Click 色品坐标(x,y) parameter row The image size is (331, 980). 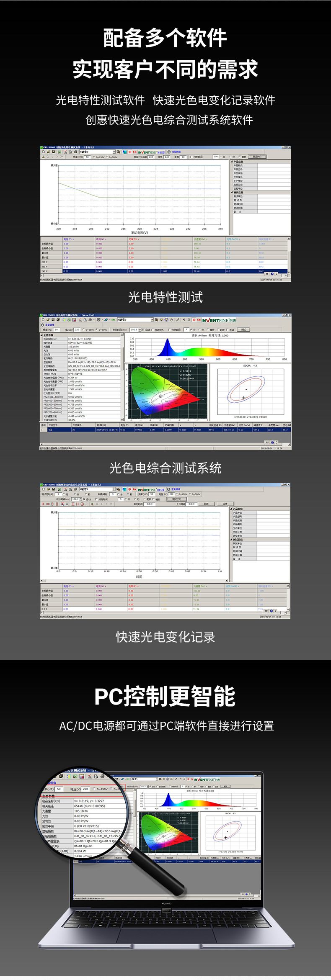point(81,339)
